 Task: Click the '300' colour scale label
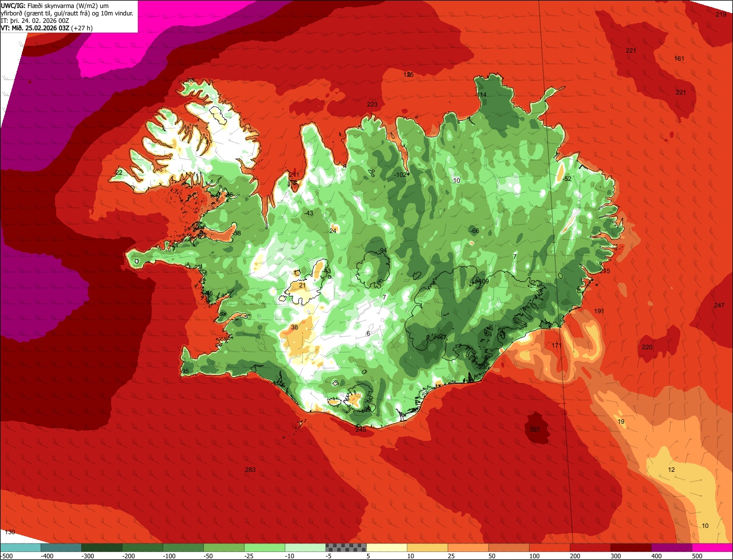pyautogui.click(x=616, y=555)
